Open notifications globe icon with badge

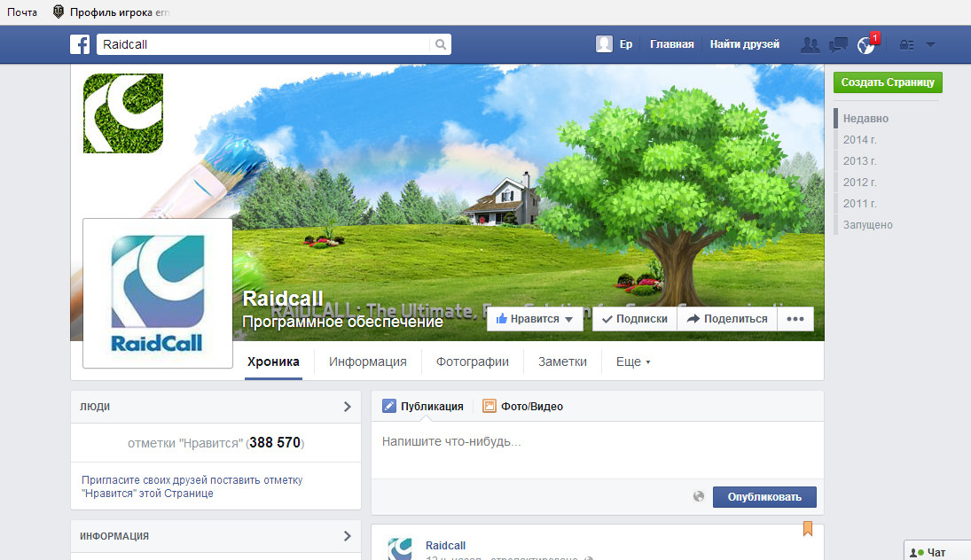coord(866,44)
